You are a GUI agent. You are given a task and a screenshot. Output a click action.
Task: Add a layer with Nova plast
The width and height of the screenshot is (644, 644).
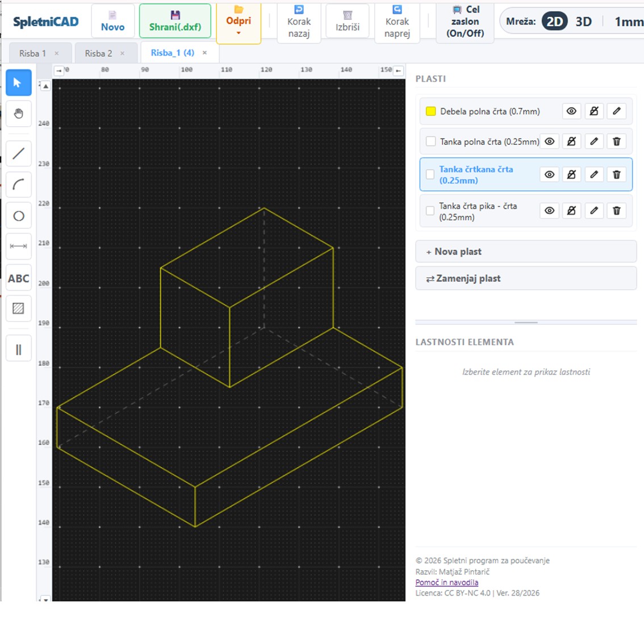526,252
